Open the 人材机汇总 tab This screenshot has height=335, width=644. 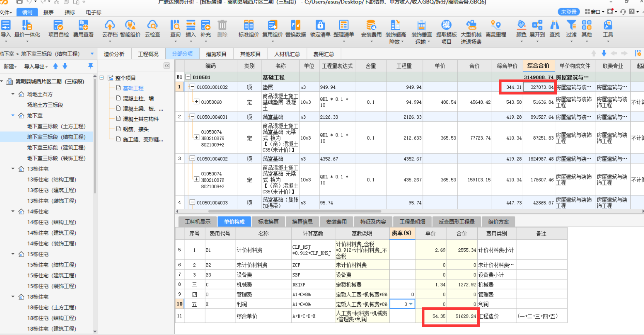287,54
